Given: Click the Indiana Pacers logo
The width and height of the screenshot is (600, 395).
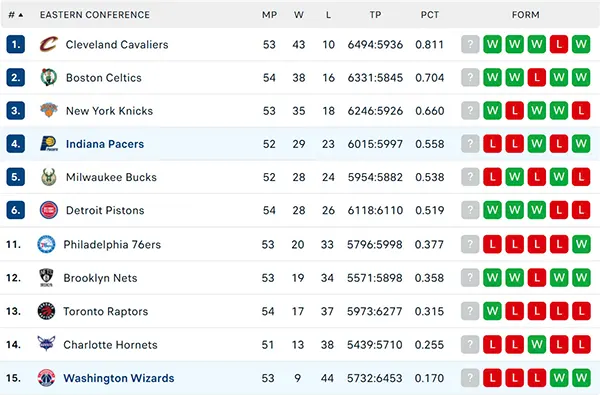Looking at the screenshot, I should [49, 144].
